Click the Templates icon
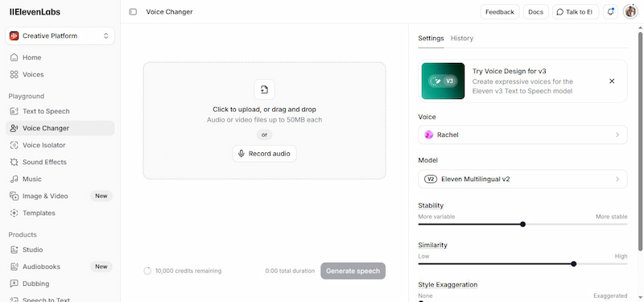The width and height of the screenshot is (644, 302). point(14,213)
